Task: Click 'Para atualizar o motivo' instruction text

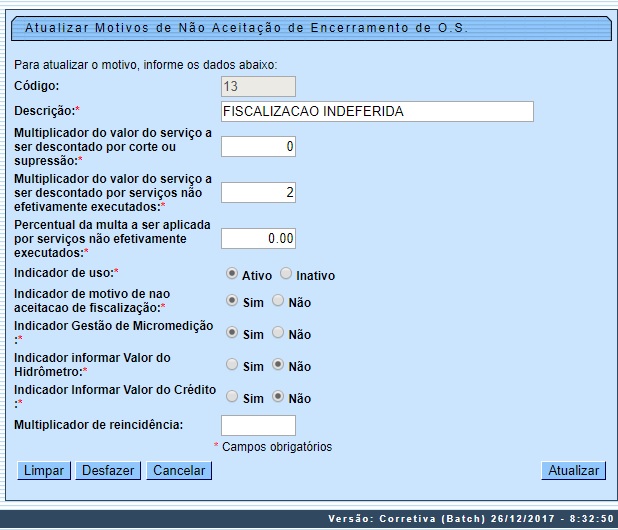Action: click(x=145, y=65)
